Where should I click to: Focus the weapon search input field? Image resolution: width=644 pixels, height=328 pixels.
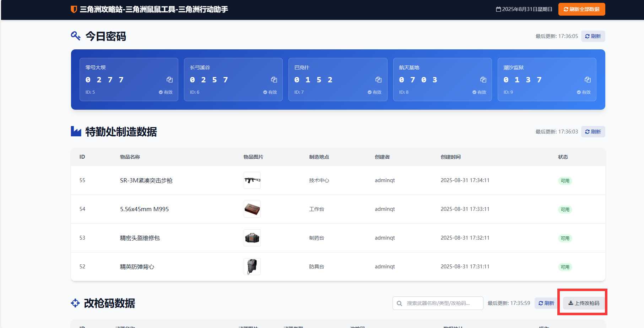pyautogui.click(x=440, y=303)
